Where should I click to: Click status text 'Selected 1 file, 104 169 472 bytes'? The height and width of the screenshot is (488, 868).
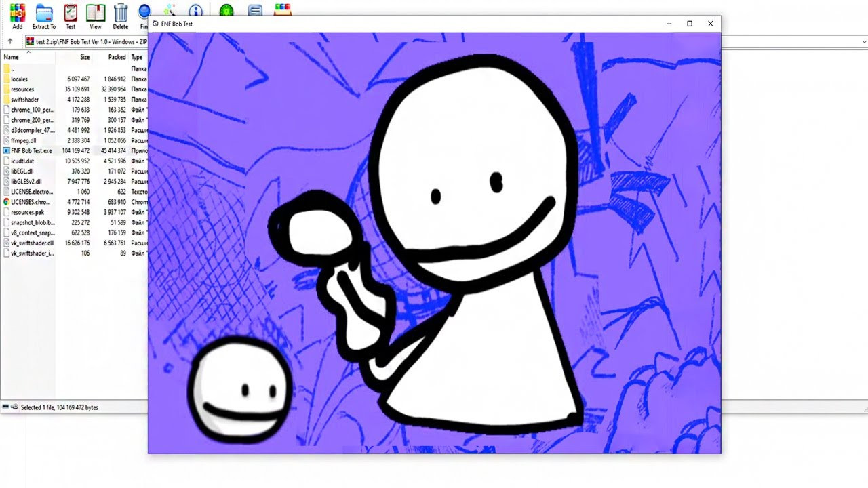pyautogui.click(x=60, y=407)
